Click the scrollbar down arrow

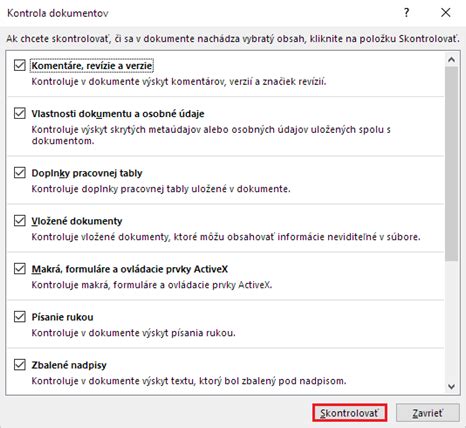pyautogui.click(x=451, y=387)
